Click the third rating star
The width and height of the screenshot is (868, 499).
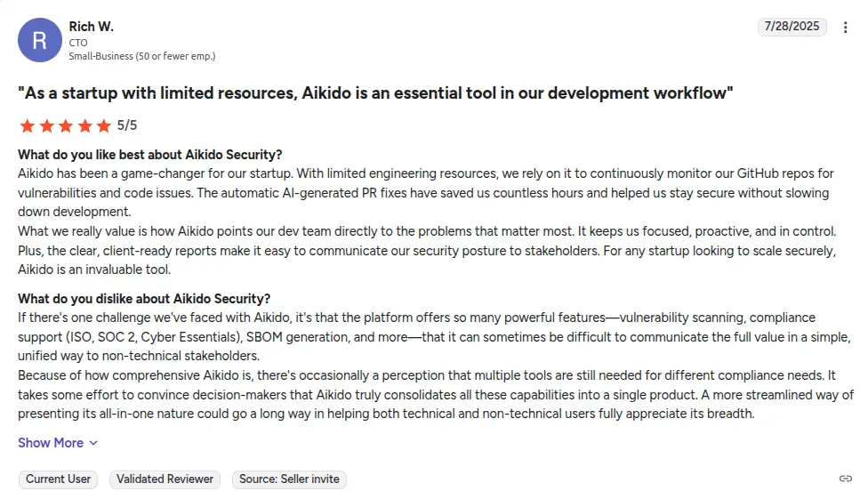(x=66, y=125)
